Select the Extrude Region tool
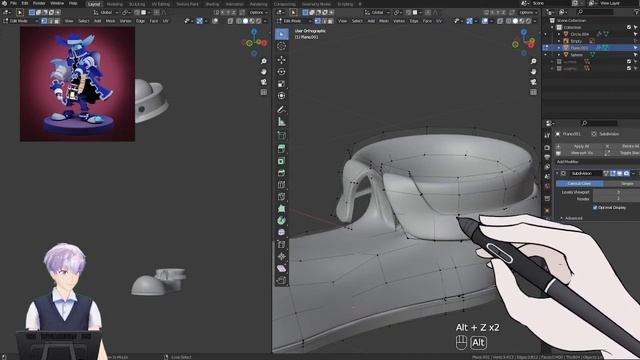Image resolution: width=640 pixels, height=360 pixels. (281, 149)
